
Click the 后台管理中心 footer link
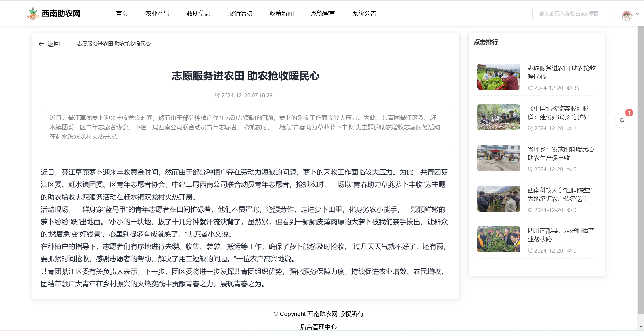coord(318,327)
